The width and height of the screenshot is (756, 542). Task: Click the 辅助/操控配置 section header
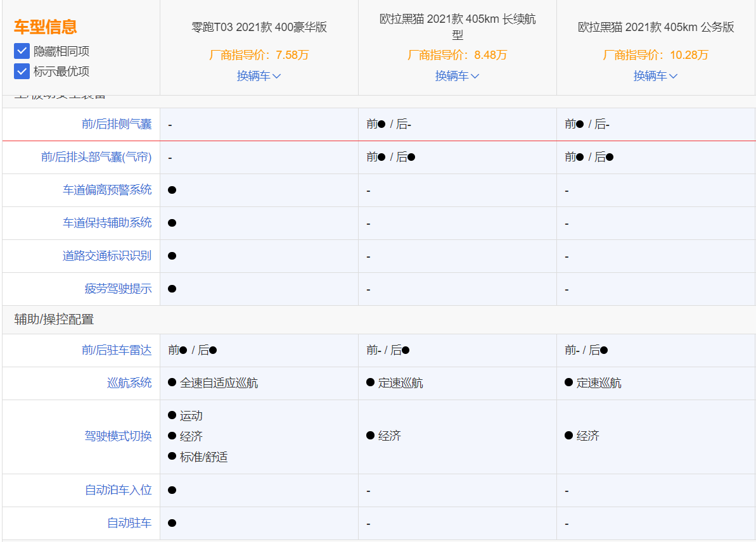click(x=54, y=319)
